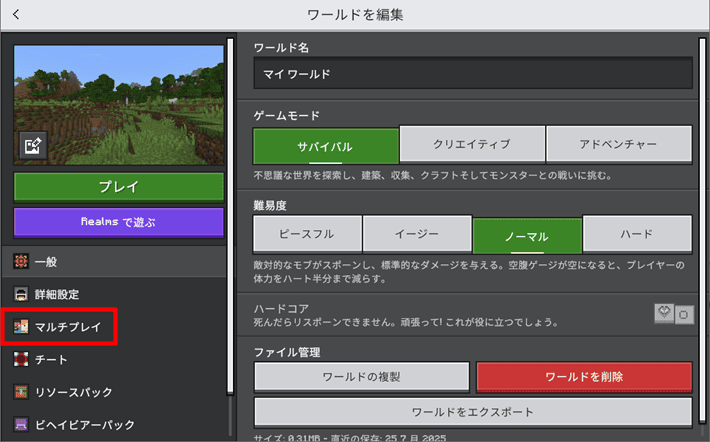This screenshot has width=710, height=442.
Task: Click the survival description starting 不思議な世界を探索し
Action: [x=432, y=176]
